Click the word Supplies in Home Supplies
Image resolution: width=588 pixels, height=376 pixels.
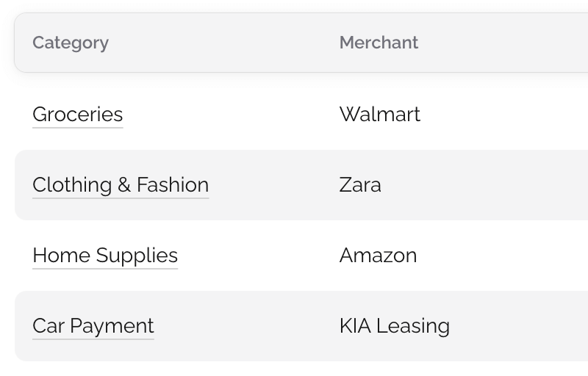[x=137, y=256]
